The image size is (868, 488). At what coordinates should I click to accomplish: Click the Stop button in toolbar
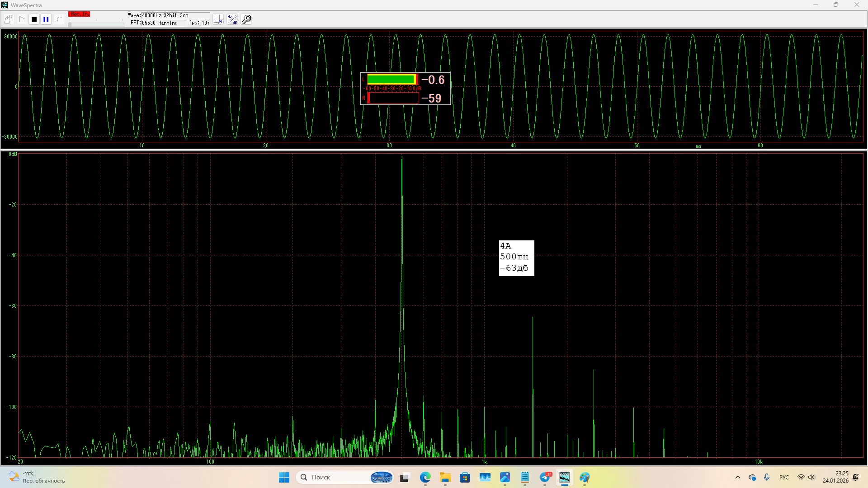34,19
